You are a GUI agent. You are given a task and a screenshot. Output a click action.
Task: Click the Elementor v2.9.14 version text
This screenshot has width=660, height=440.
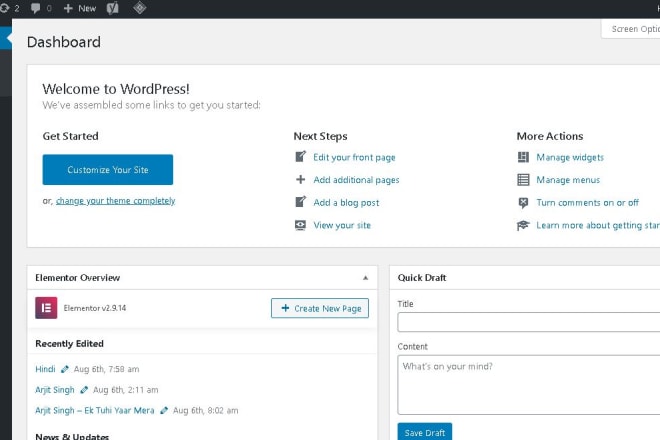coord(95,308)
